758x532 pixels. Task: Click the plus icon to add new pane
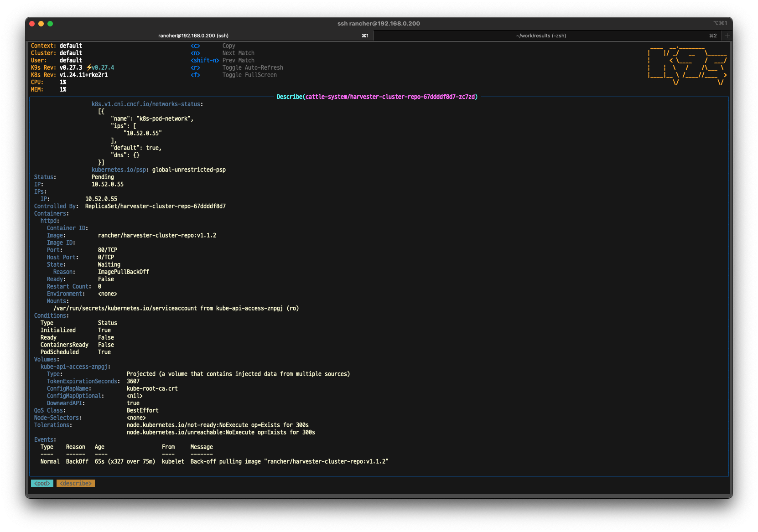pyautogui.click(x=727, y=35)
